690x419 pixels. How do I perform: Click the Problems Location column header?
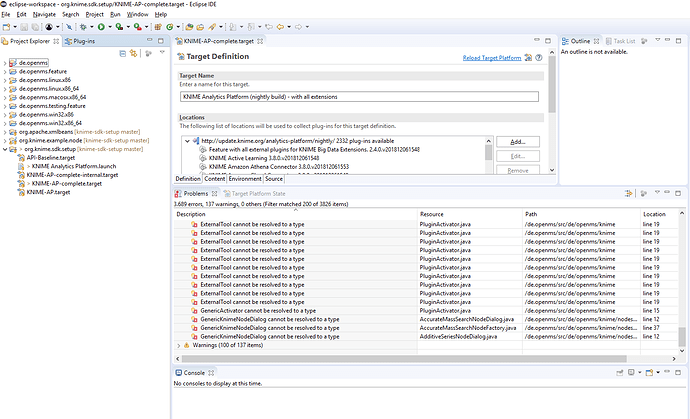[659, 214]
